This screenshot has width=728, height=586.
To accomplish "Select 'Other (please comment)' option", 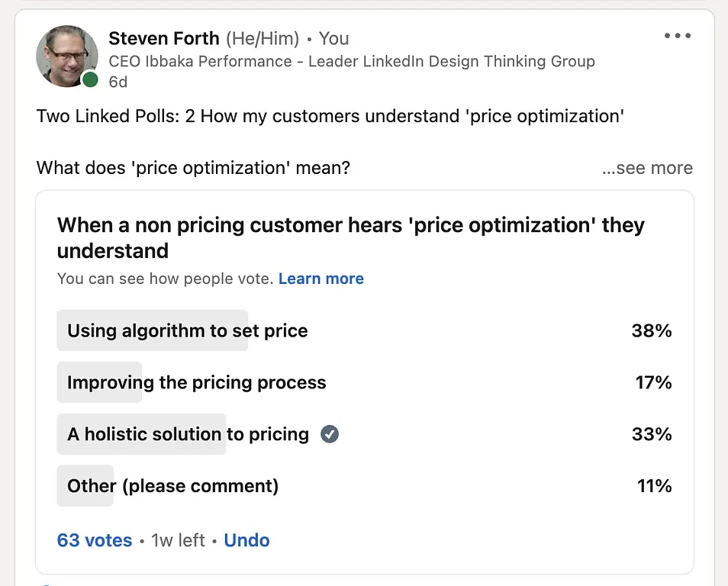I will (x=365, y=486).
